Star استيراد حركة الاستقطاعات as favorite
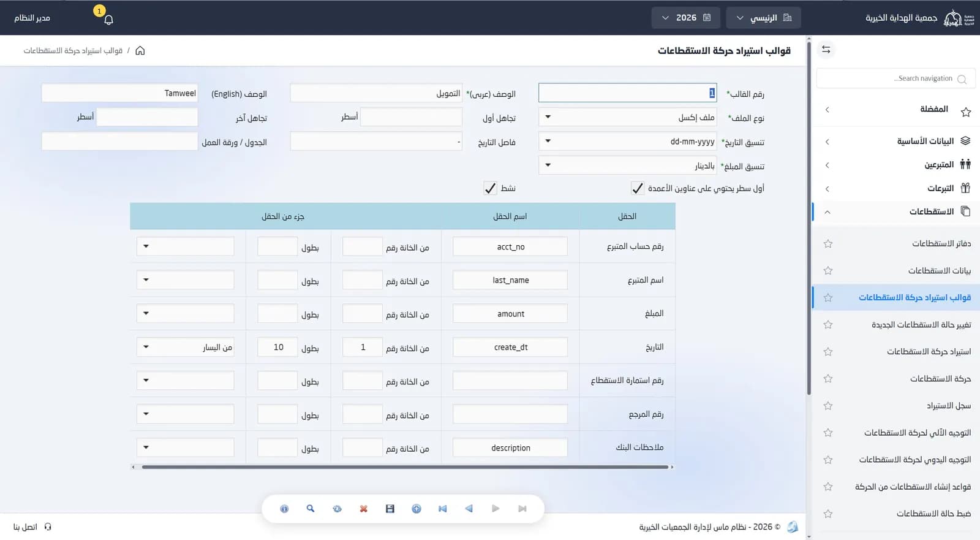Viewport: 980px width, 540px height. point(828,352)
